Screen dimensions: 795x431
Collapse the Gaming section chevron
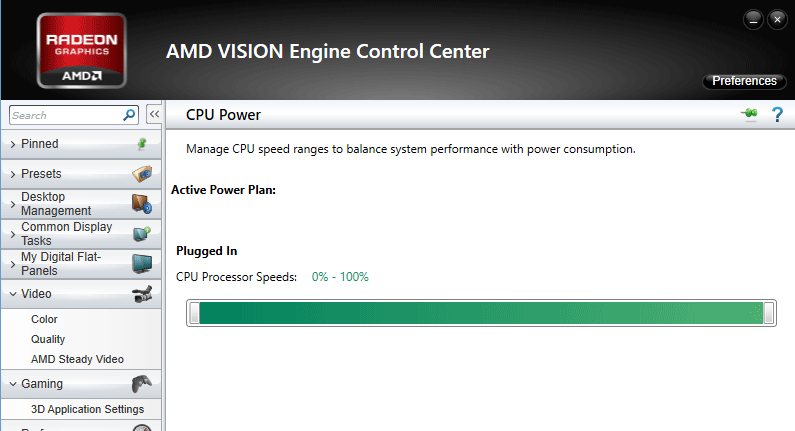tap(13, 384)
